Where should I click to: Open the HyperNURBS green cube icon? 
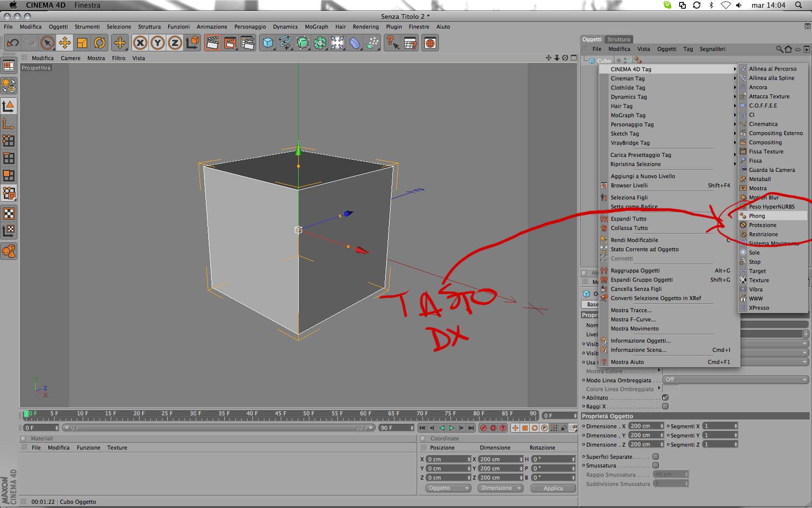coord(303,43)
